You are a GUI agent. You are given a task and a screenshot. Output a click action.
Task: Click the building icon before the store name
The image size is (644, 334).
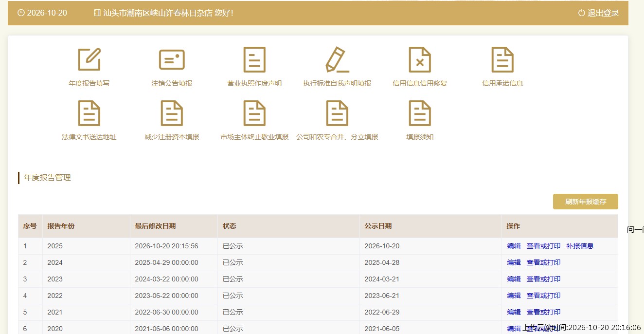tap(97, 13)
